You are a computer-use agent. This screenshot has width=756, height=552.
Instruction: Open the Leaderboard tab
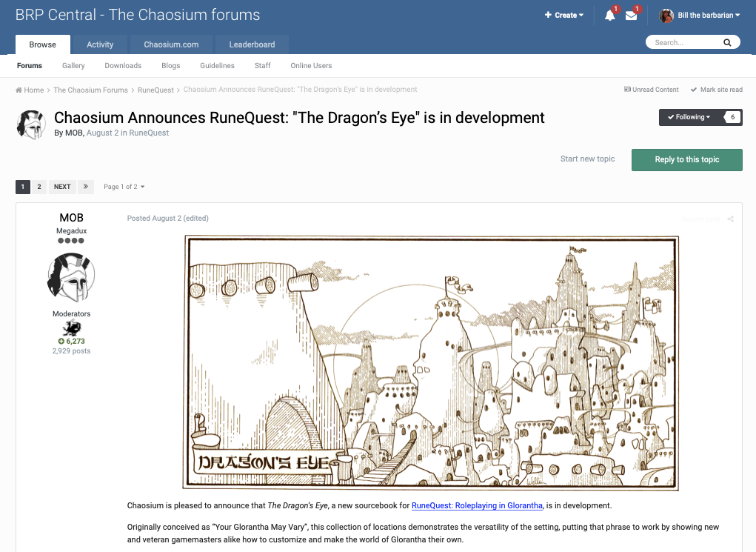coord(252,44)
